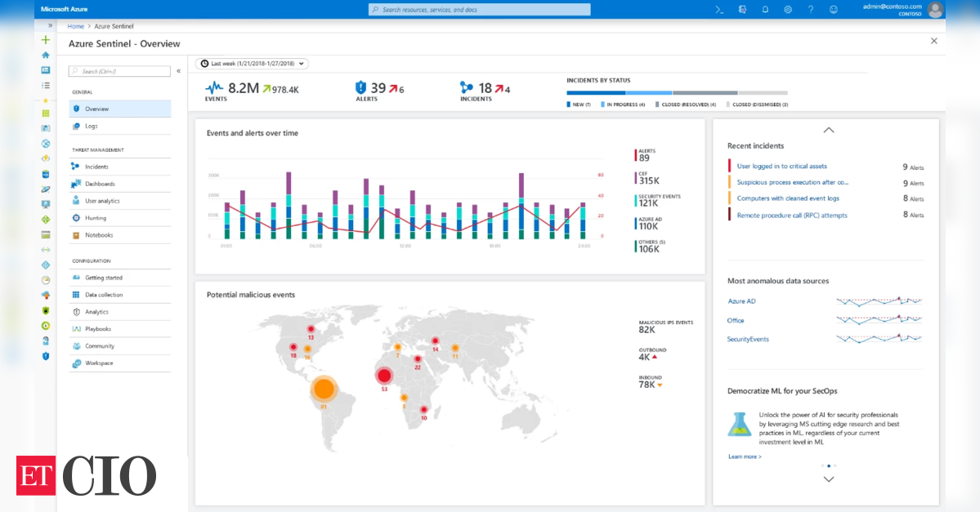Click the Learn more link
The width and height of the screenshot is (980, 512).
click(745, 456)
